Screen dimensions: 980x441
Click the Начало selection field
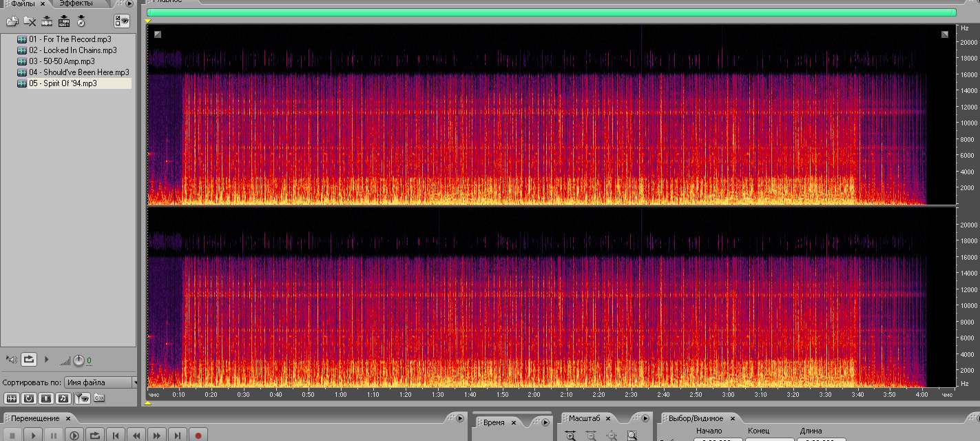(x=718, y=440)
